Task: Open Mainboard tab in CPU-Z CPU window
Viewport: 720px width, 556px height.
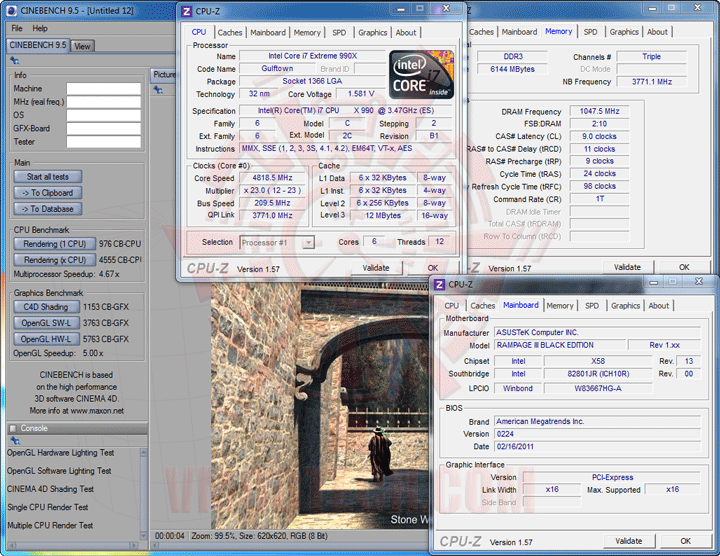Action: coord(268,33)
